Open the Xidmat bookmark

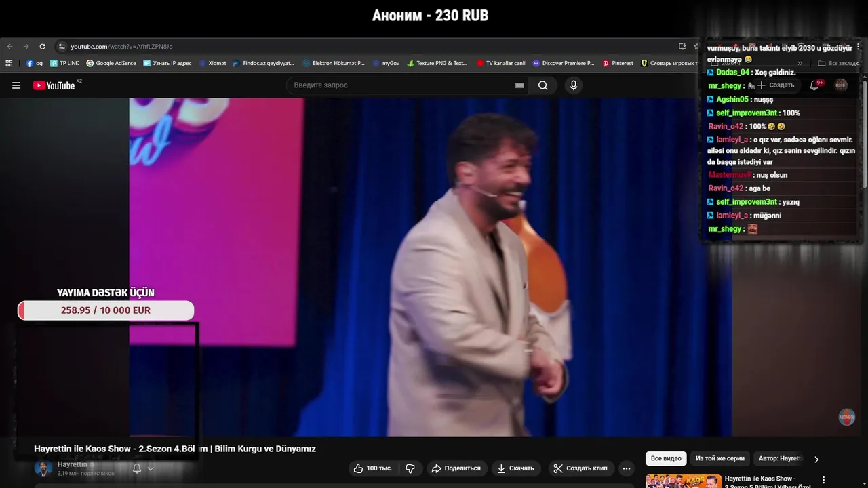pyautogui.click(x=212, y=63)
